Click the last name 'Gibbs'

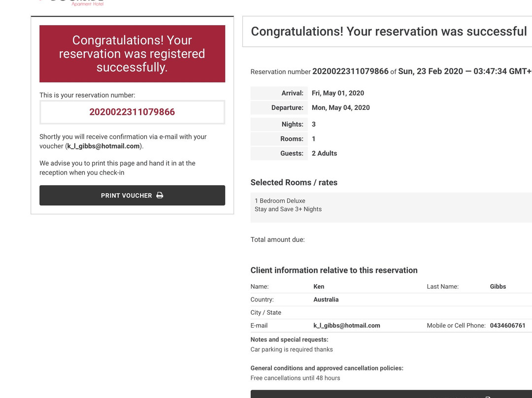(x=498, y=287)
